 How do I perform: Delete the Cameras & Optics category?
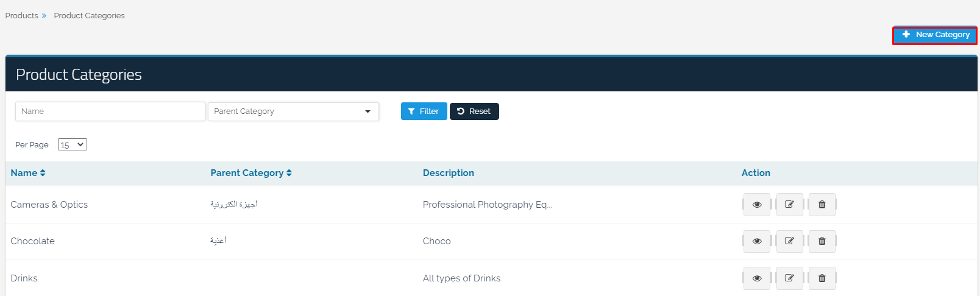[x=822, y=205]
